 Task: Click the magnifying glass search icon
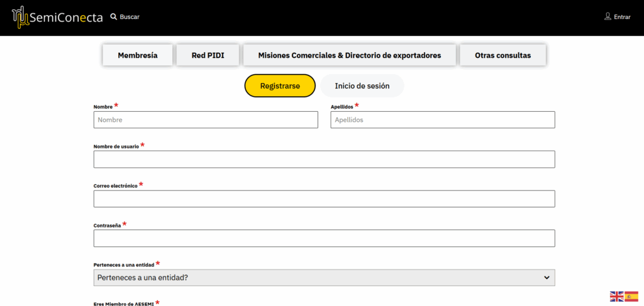(x=114, y=17)
